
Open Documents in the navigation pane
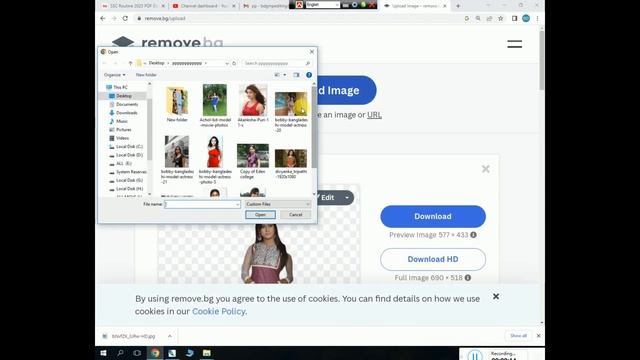127,104
